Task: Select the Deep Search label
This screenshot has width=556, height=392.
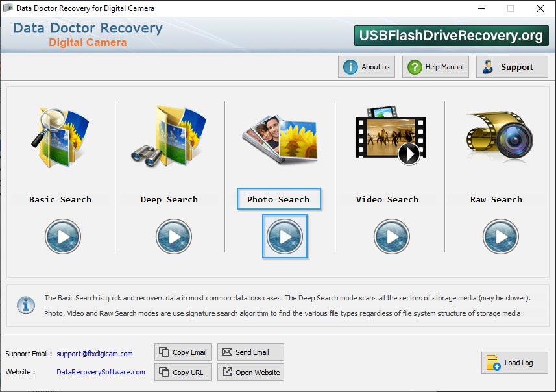Action: (x=169, y=199)
